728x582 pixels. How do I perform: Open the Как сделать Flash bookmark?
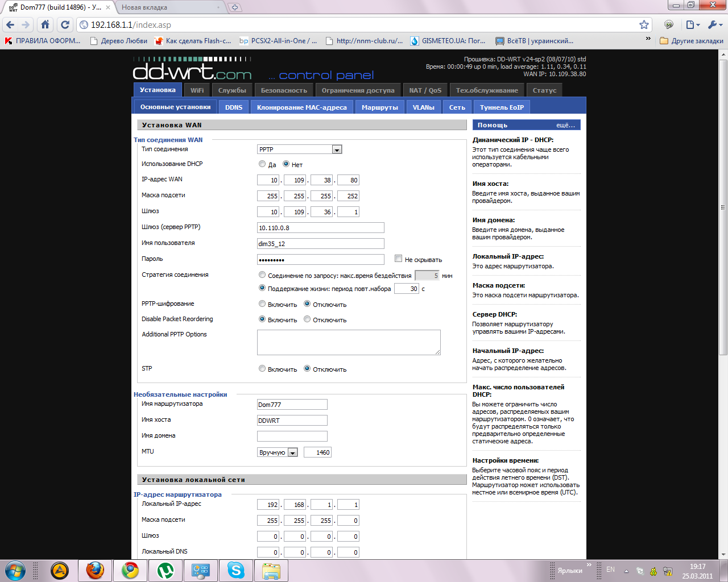pyautogui.click(x=193, y=41)
